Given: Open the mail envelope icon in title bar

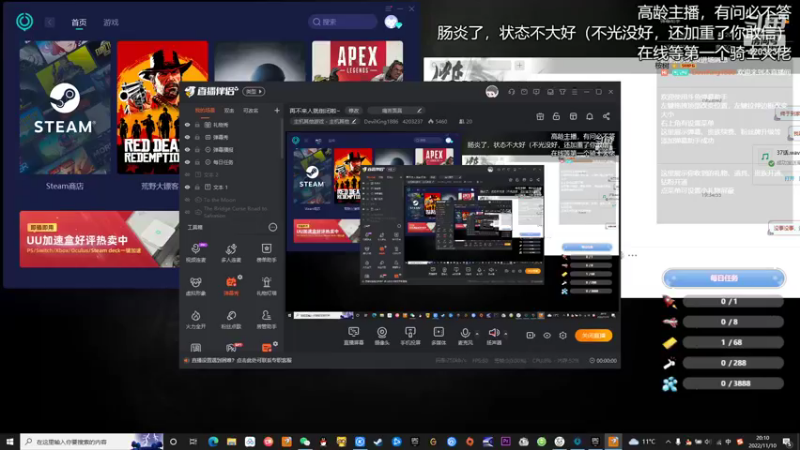Looking at the screenshot, I should coord(524,92).
